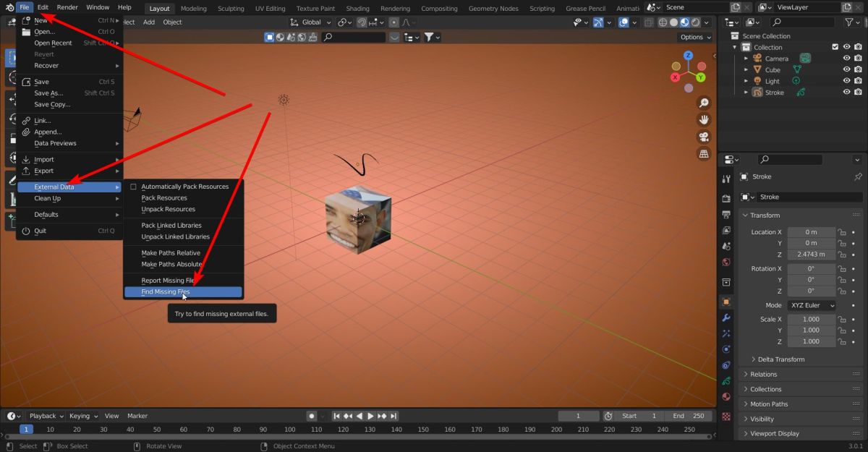This screenshot has height=452, width=868.
Task: Open the Scene properties tab icon
Action: point(726,247)
